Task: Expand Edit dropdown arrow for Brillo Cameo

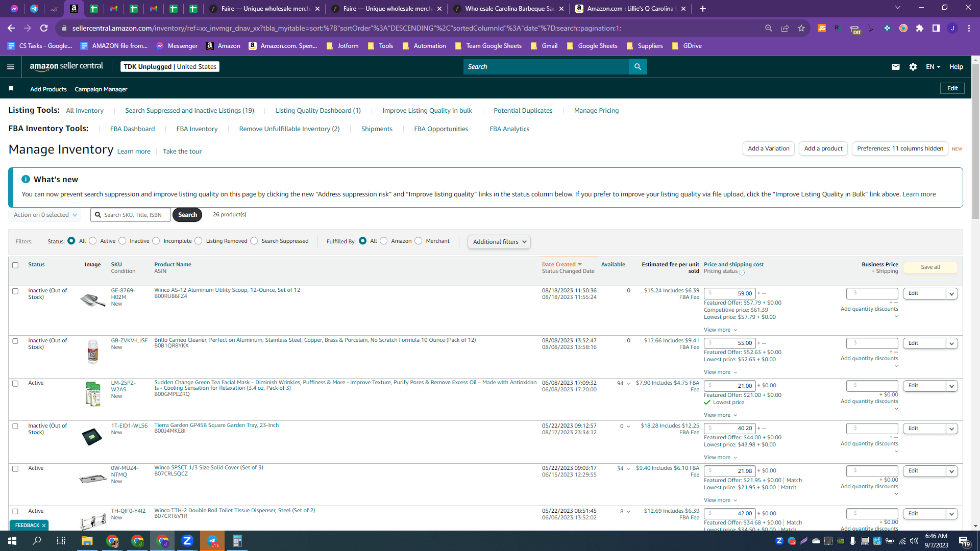Action: coord(951,344)
